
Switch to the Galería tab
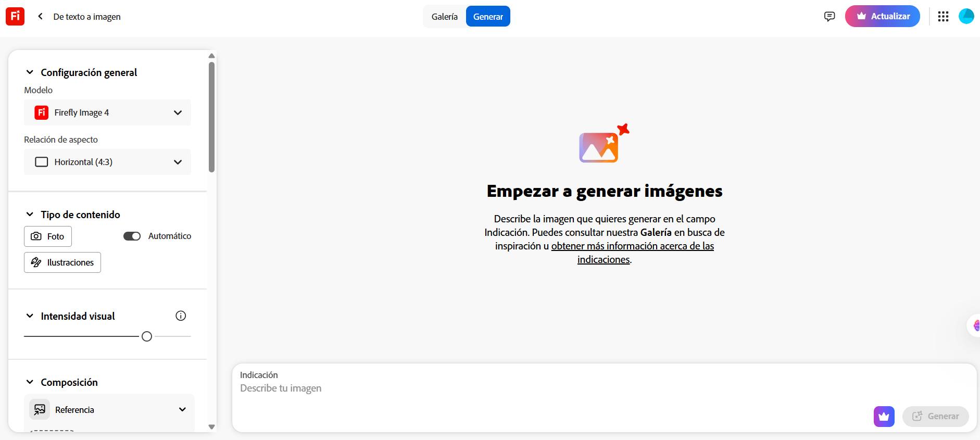point(444,17)
